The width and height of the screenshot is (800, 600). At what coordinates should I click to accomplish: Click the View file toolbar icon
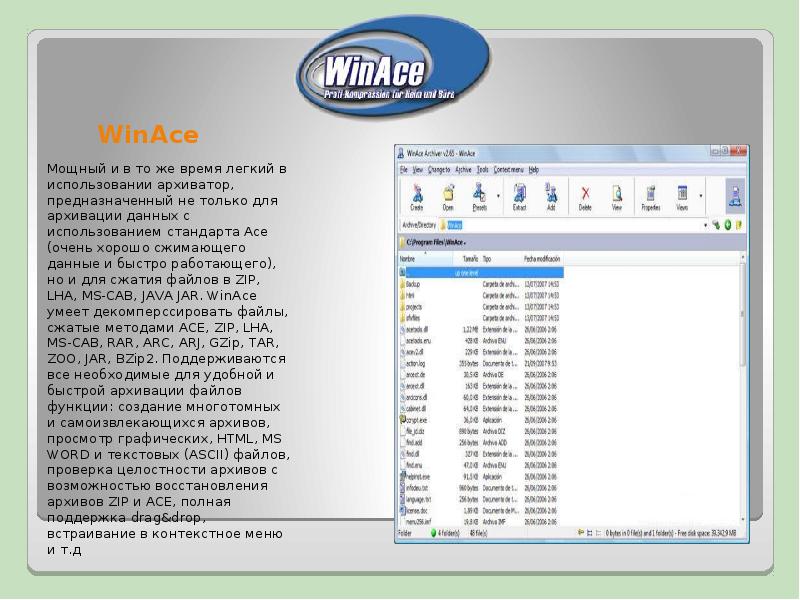pyautogui.click(x=617, y=195)
